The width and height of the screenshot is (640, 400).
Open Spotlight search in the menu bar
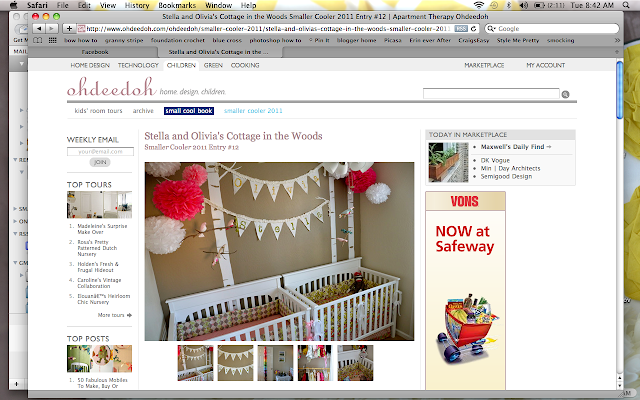626,5
